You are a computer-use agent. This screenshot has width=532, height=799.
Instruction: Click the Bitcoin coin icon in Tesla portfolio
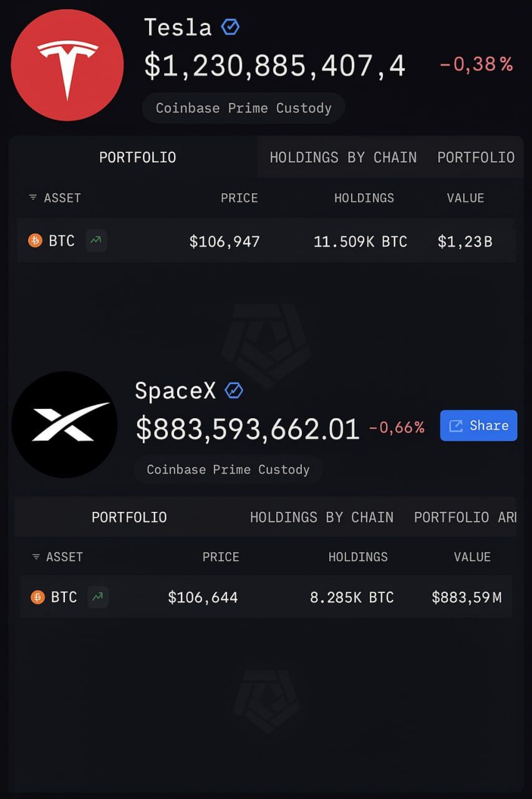(x=35, y=240)
